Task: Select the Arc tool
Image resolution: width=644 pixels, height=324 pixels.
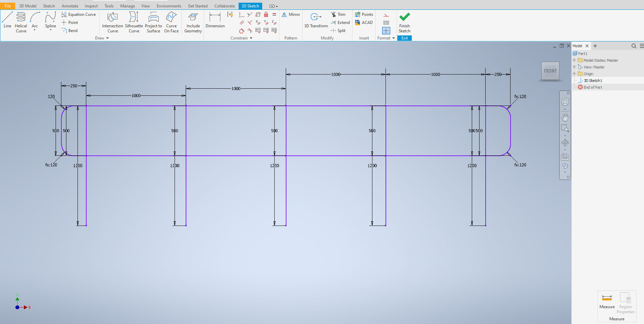Action: [x=35, y=20]
